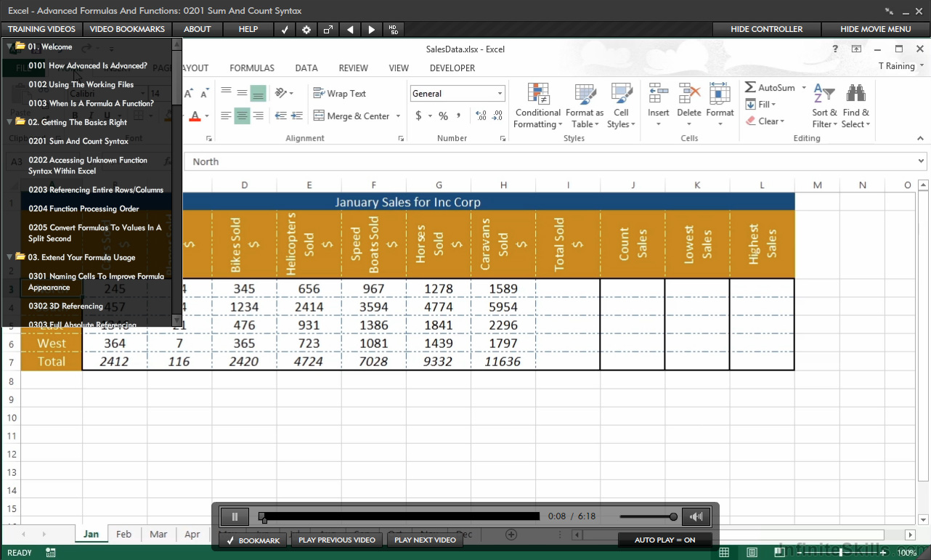Screen dimensions: 931x560
Task: Apply Percent Style format
Action: pyautogui.click(x=443, y=116)
